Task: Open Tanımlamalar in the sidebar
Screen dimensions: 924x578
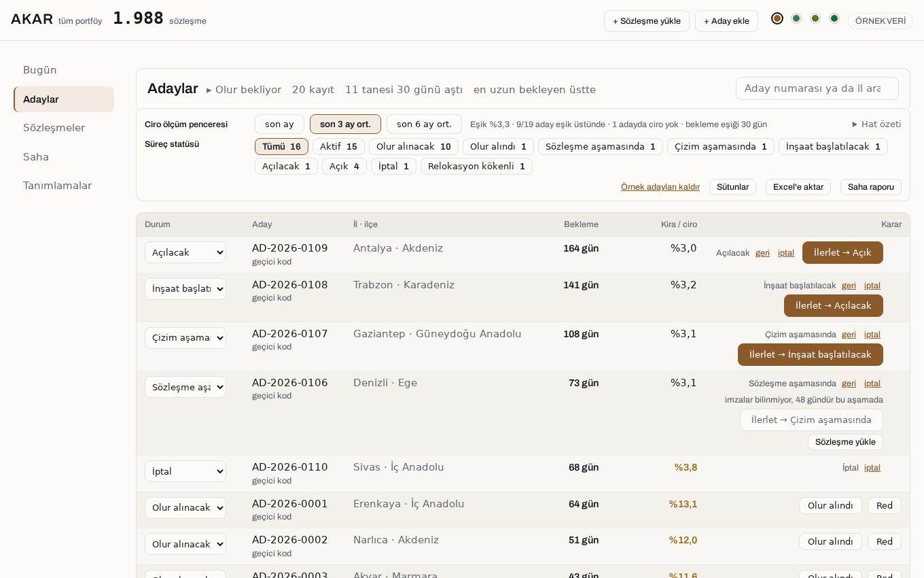Action: [64, 186]
